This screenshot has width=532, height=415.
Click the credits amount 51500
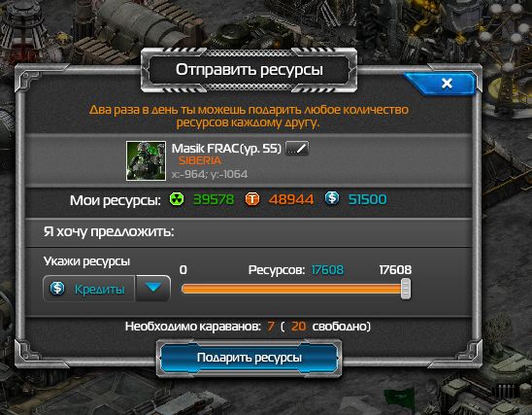point(367,199)
